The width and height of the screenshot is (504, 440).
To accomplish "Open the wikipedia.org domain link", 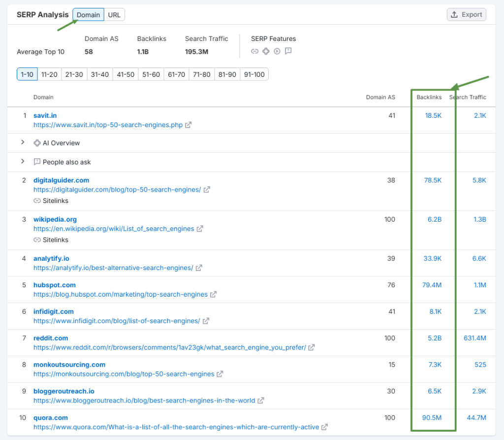I will [x=55, y=219].
